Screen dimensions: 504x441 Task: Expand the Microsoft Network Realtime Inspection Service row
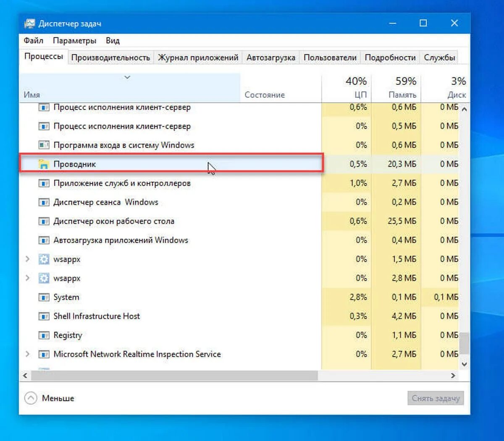point(28,354)
